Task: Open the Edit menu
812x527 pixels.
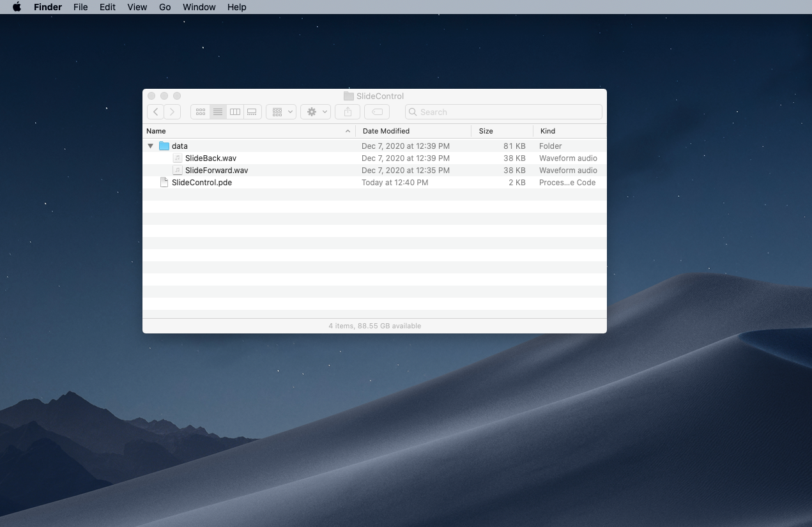Action: coord(107,7)
